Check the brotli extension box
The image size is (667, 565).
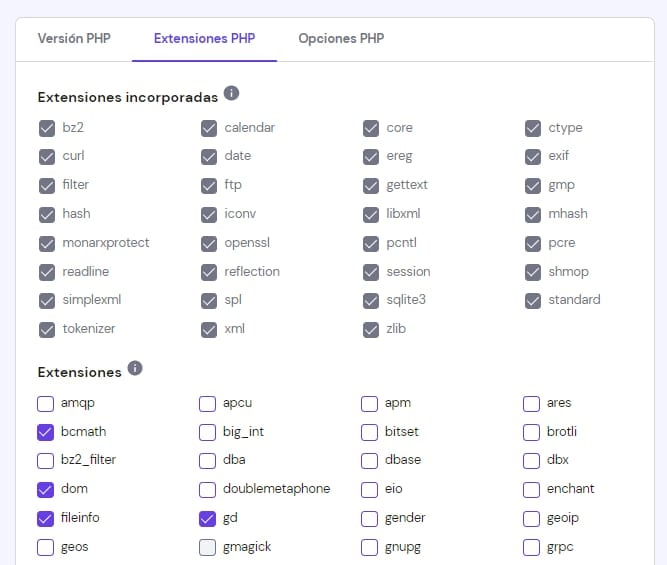pos(532,432)
